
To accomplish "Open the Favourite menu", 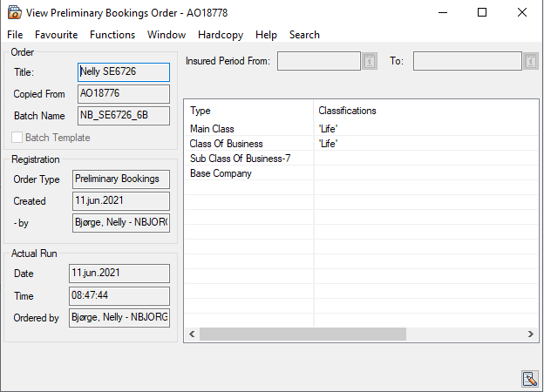I will tap(56, 35).
